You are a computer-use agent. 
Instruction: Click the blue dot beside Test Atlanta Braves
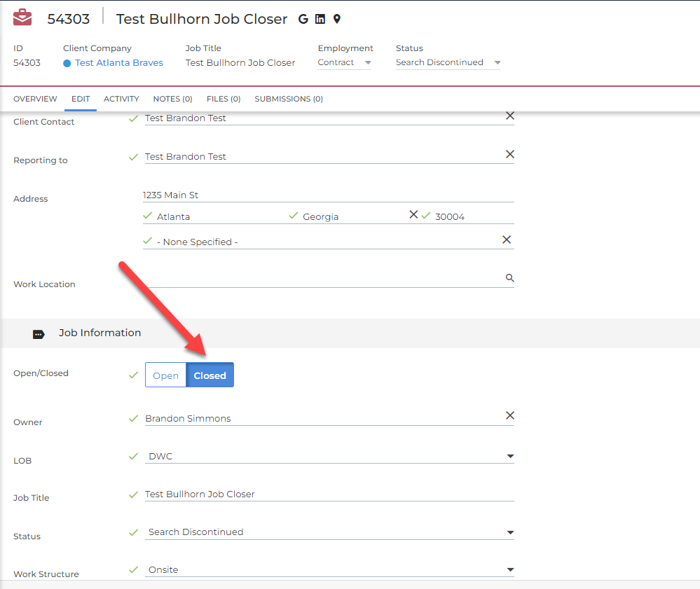pos(67,63)
